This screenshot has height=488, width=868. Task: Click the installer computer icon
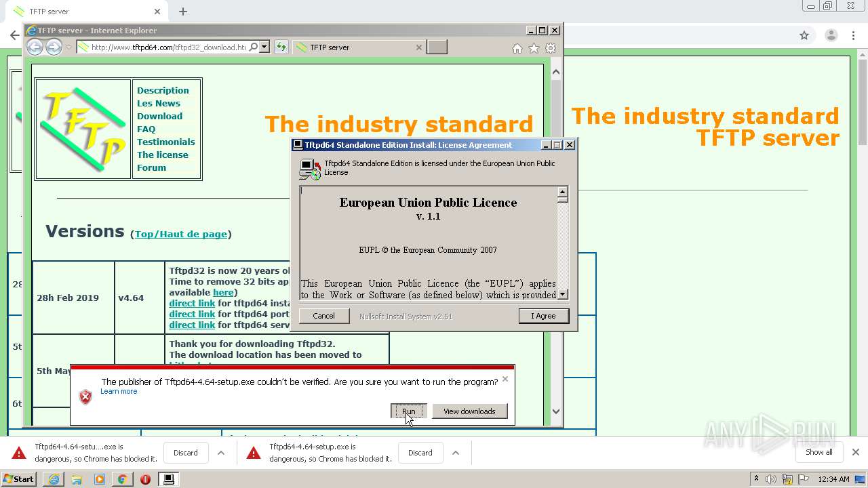(310, 169)
